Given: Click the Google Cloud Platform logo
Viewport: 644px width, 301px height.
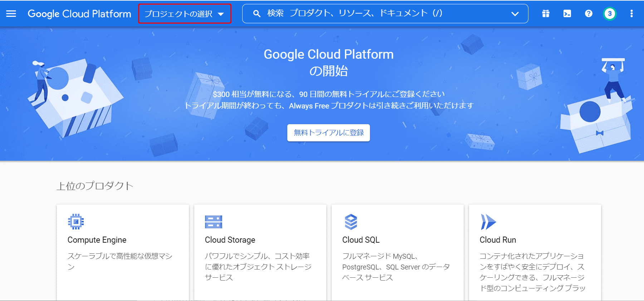Looking at the screenshot, I should [x=79, y=14].
